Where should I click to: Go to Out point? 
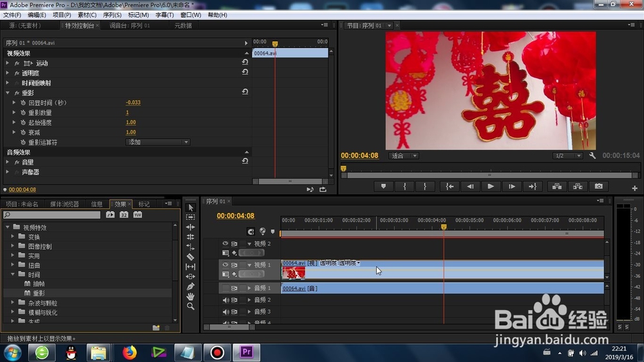[x=533, y=187]
